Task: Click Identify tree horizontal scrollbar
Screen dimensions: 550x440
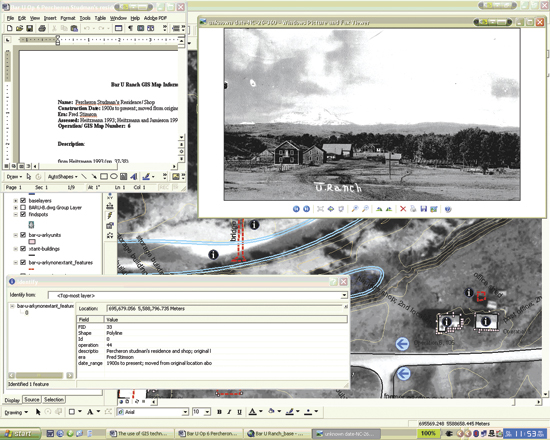Action: point(40,375)
